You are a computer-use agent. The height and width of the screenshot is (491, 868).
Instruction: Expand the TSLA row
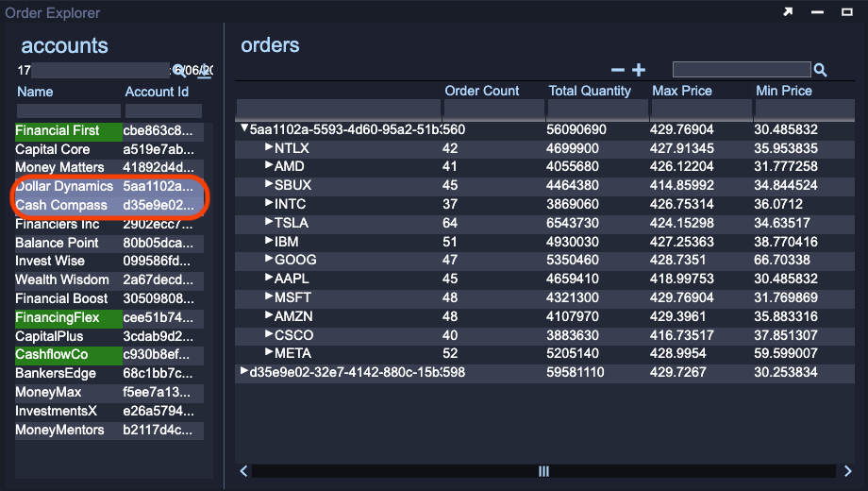tap(269, 223)
